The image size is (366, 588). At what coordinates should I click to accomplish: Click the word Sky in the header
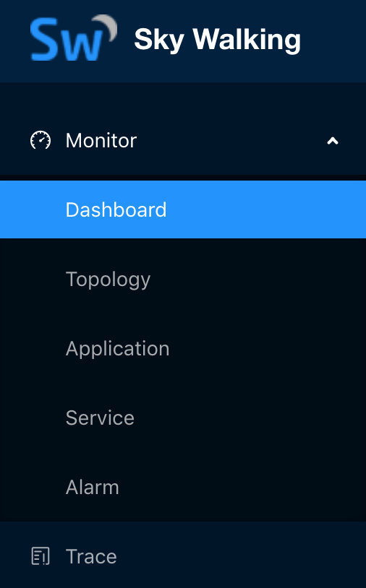pos(159,40)
